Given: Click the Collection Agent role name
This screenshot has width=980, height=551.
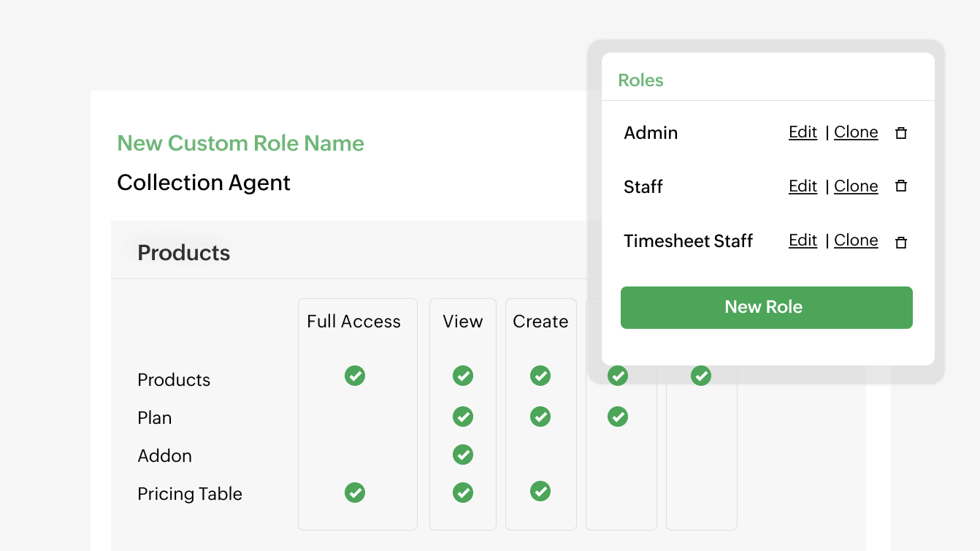Looking at the screenshot, I should coord(203,183).
